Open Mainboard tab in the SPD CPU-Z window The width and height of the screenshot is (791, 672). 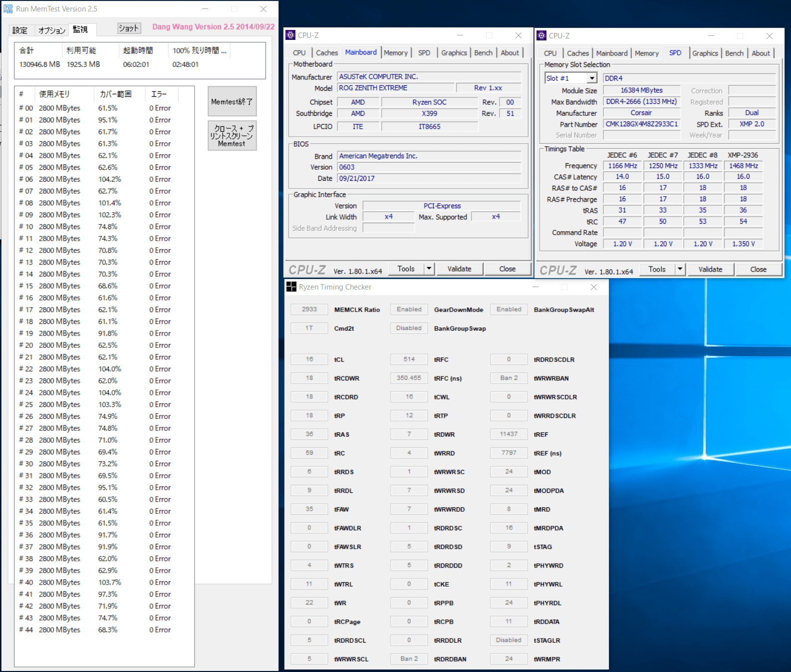pos(612,53)
